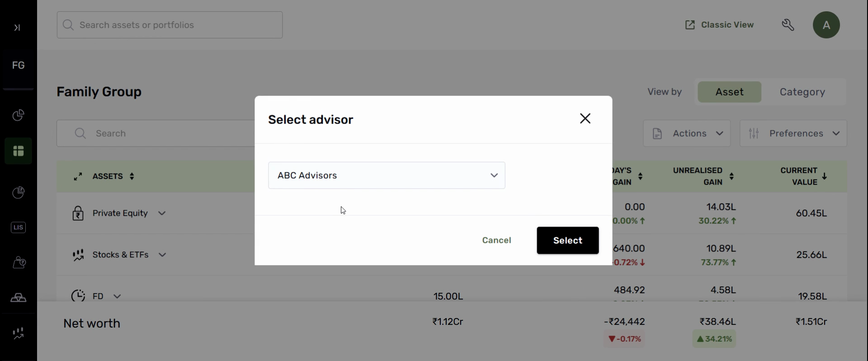This screenshot has width=868, height=361.
Task: Click the wrench tools icon in header
Action: pyautogui.click(x=788, y=25)
